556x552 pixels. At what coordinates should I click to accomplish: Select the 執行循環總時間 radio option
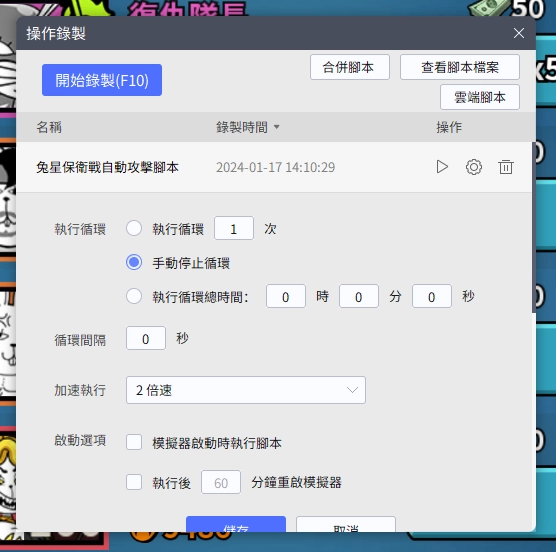[x=134, y=296]
